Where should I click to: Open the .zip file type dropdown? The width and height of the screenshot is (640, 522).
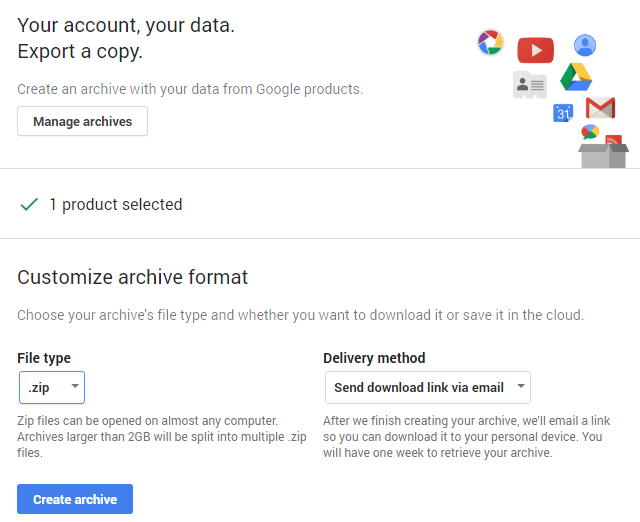[52, 387]
